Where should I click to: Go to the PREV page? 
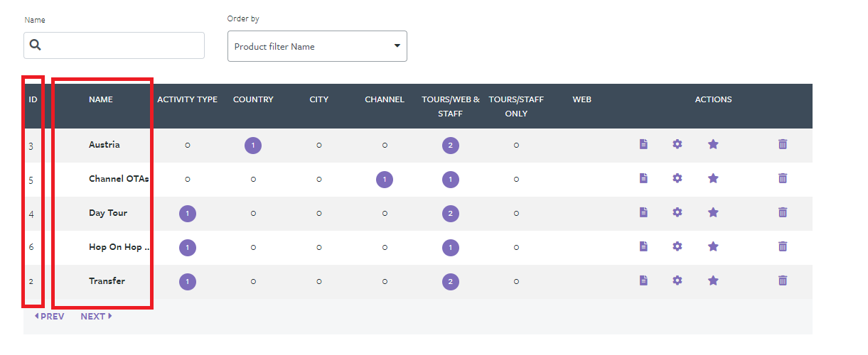tap(50, 317)
